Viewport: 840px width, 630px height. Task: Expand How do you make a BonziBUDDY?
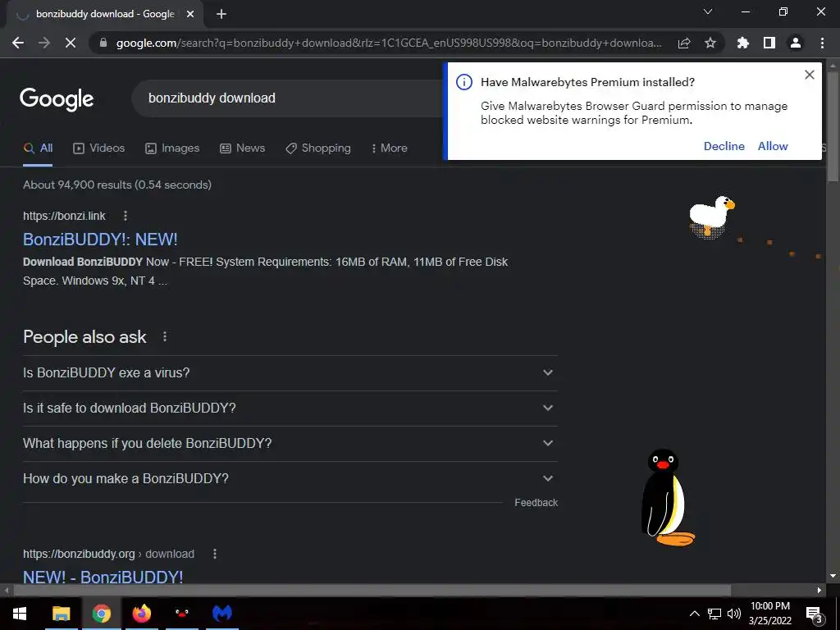[290, 479]
